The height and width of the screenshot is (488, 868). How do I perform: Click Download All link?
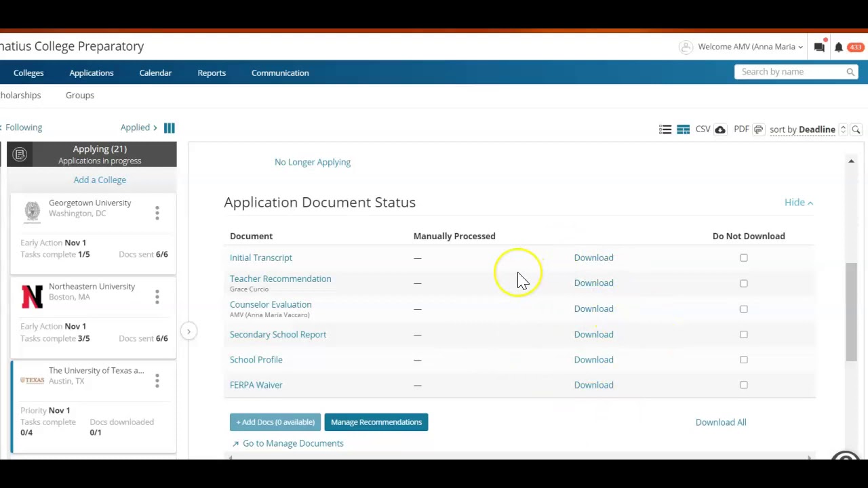pyautogui.click(x=721, y=422)
